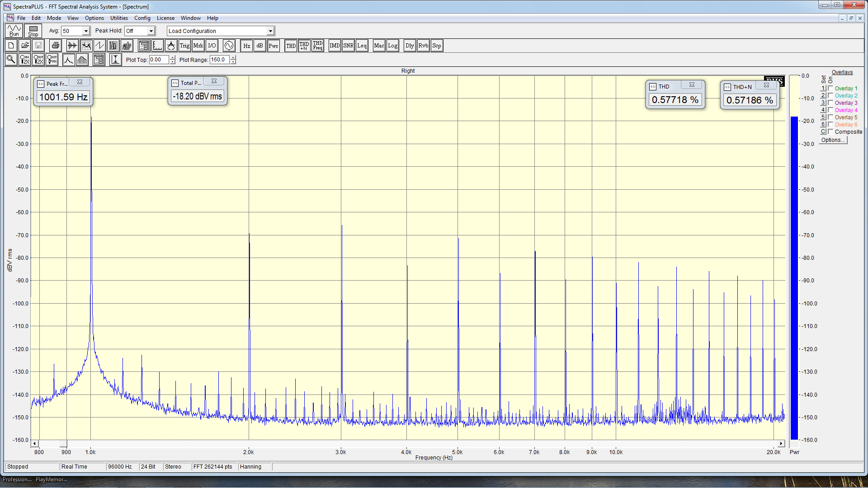Click the Plot Top value field
This screenshot has width=868, height=488.
pyautogui.click(x=159, y=60)
